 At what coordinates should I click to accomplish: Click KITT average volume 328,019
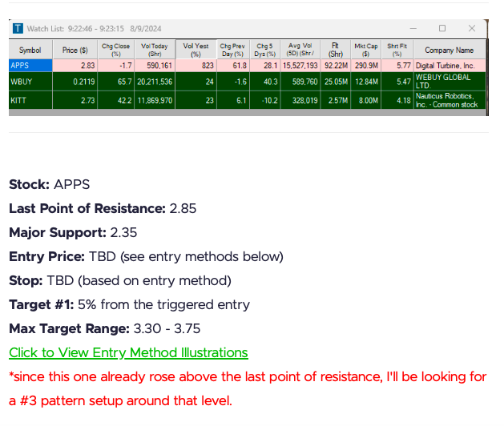point(300,101)
